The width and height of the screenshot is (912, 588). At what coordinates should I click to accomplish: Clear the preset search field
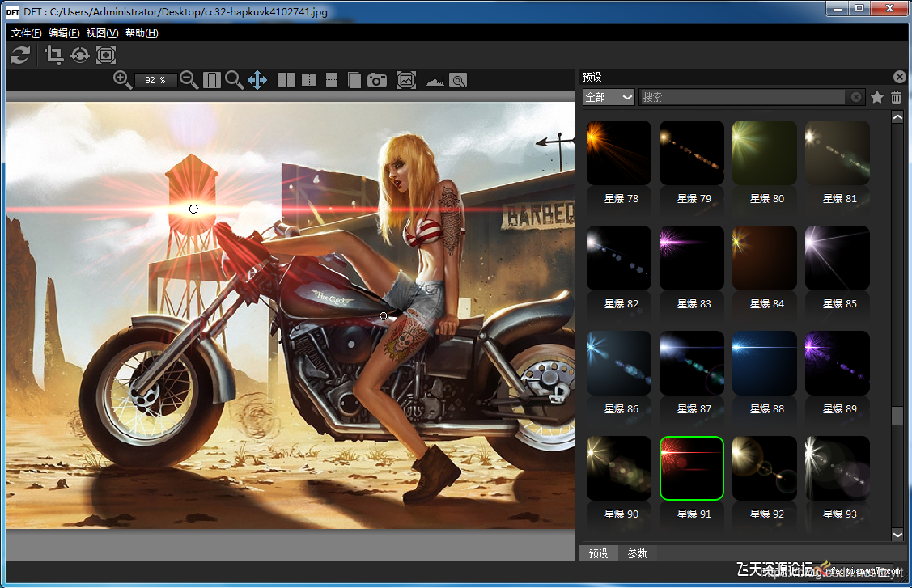pos(856,97)
